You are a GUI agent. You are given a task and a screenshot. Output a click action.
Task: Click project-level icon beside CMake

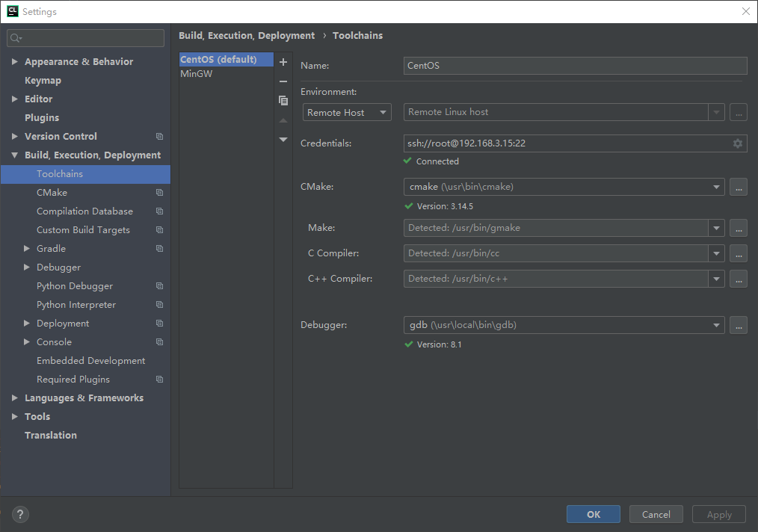point(159,192)
